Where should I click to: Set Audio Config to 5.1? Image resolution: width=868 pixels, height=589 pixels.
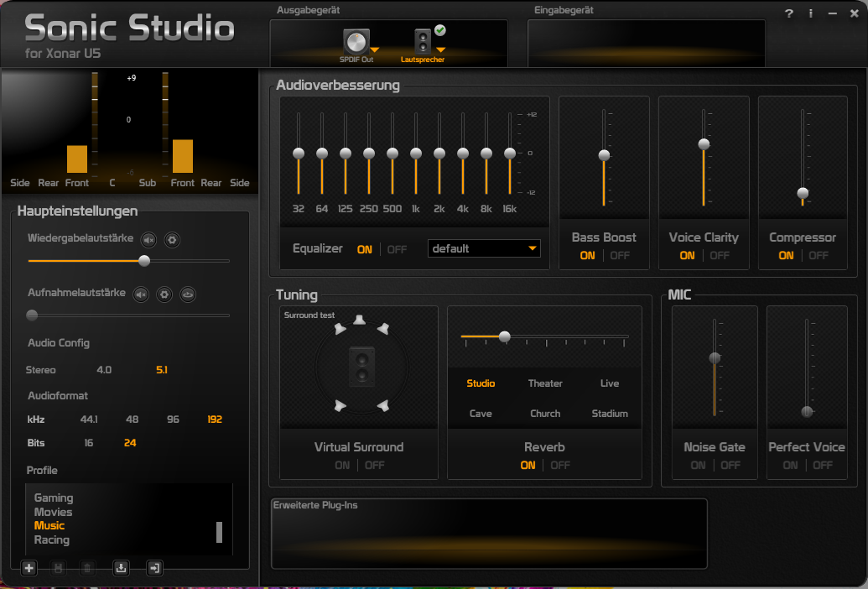coord(162,370)
